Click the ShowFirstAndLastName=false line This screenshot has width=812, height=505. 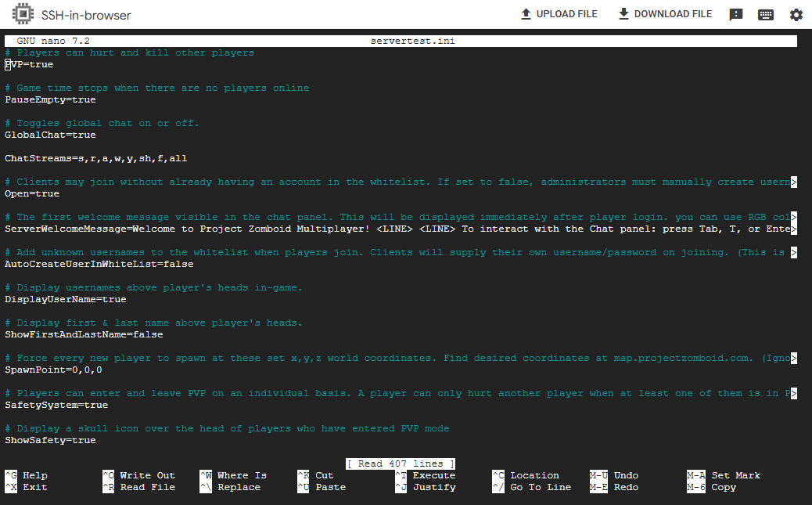click(x=84, y=334)
